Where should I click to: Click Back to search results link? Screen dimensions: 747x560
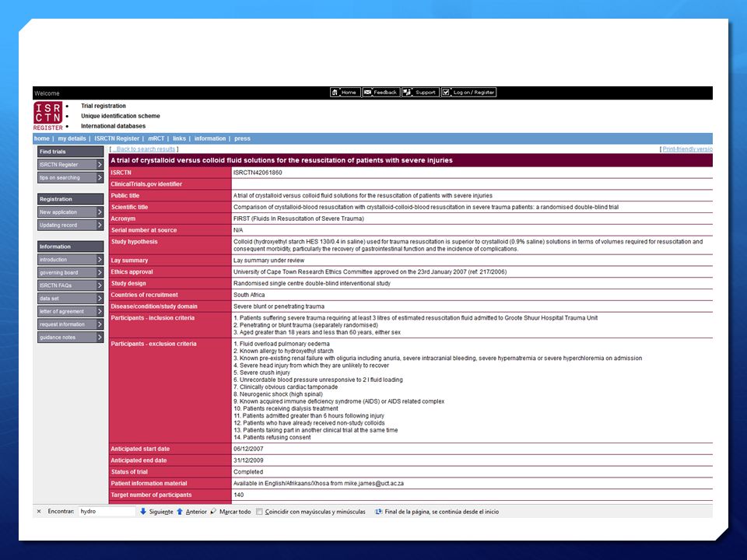click(x=145, y=149)
